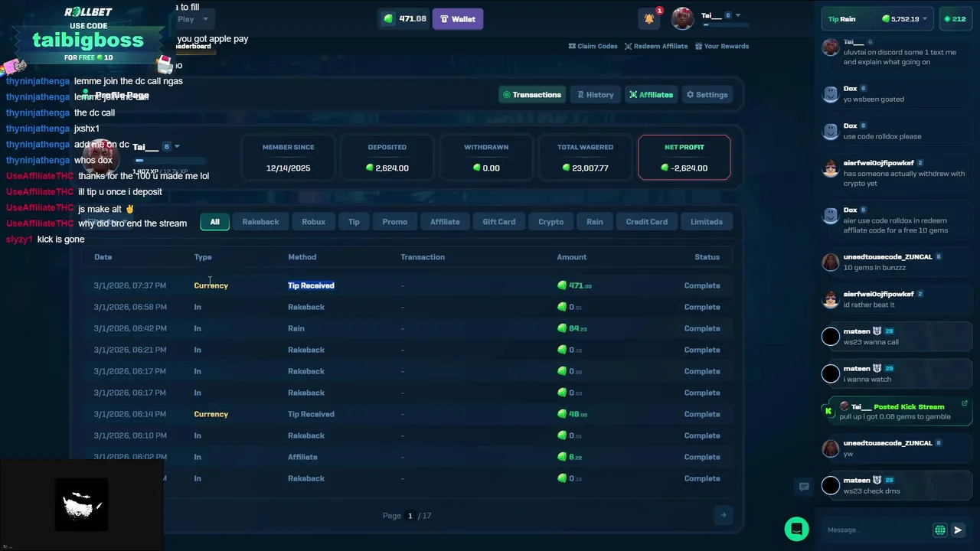This screenshot has height=551, width=980.
Task: Expand the Tip Rain amount dropdown
Action: [925, 19]
